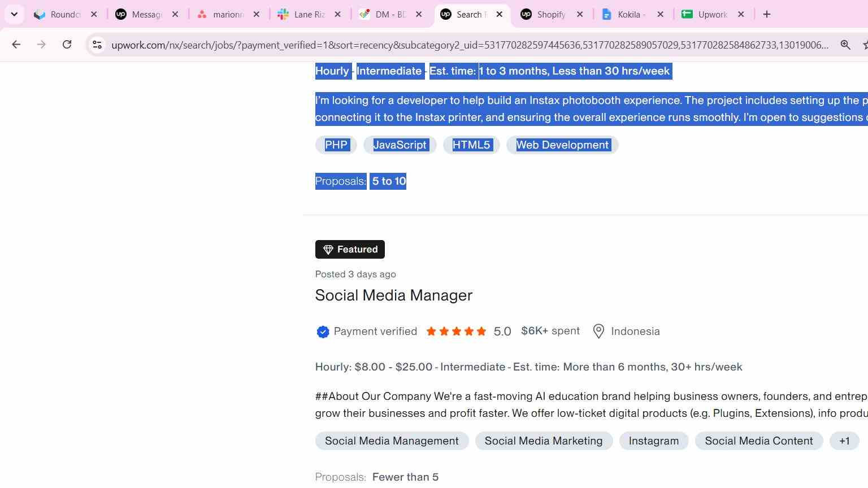Image resolution: width=868 pixels, height=488 pixels.
Task: Select the Social Media Marketing skill tag
Action: pyautogui.click(x=544, y=441)
